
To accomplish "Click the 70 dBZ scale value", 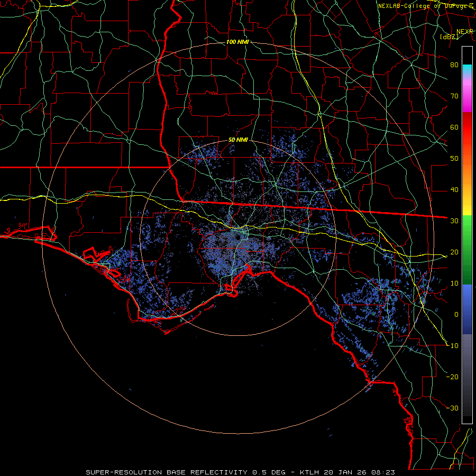I will (x=454, y=96).
